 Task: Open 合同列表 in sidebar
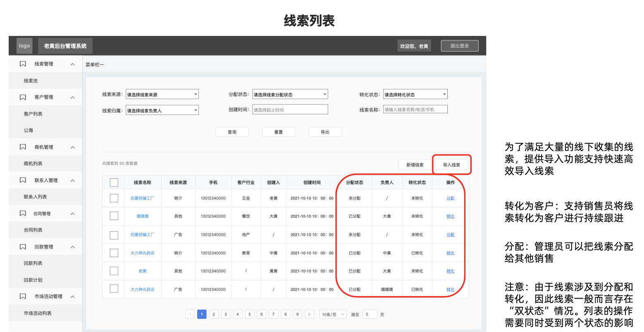[x=33, y=230]
